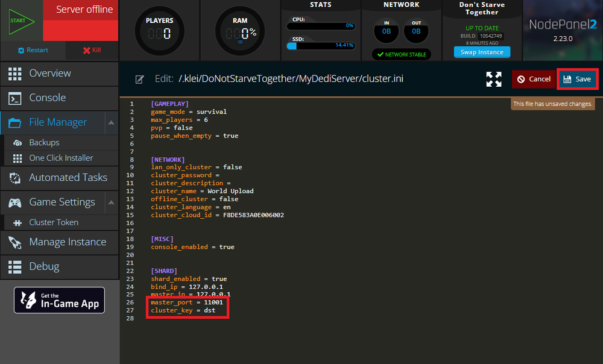Click the edit pencil icon beside the file path
The width and height of the screenshot is (603, 364).
pos(140,80)
